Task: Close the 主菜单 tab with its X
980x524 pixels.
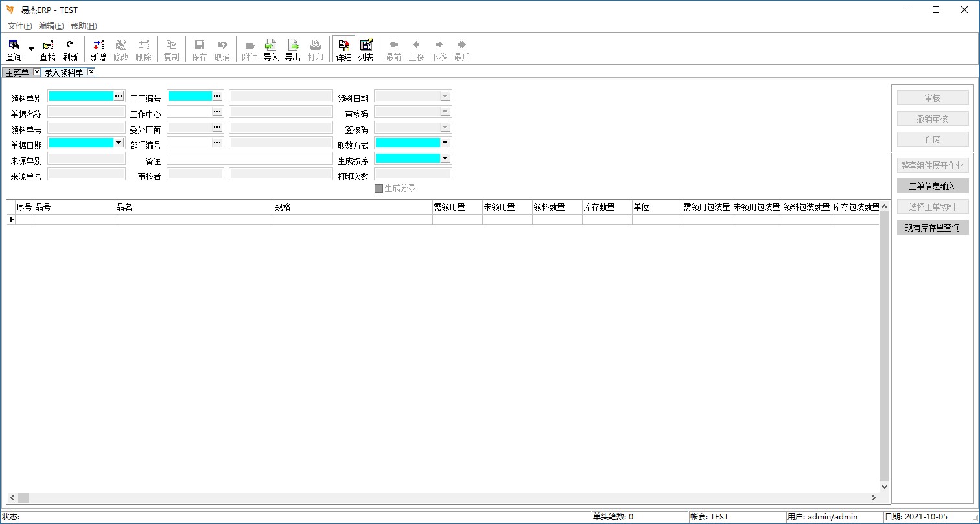Action: (36, 72)
